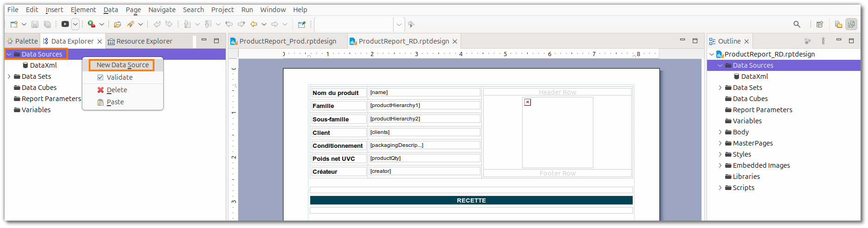Switch to the Palette tab
868x228 pixels.
[22, 41]
